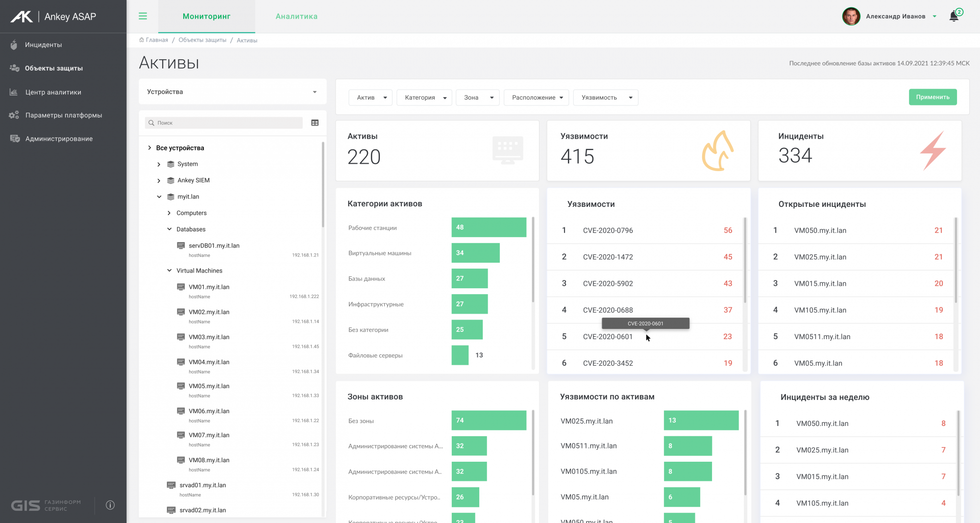Open the Категория filter dropdown
Viewport: 980px width, 523px height.
424,98
